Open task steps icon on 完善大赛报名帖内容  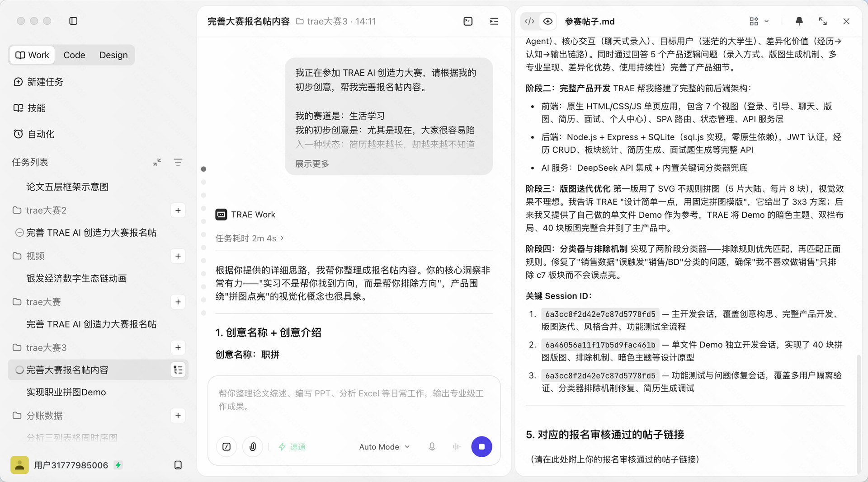tap(178, 370)
